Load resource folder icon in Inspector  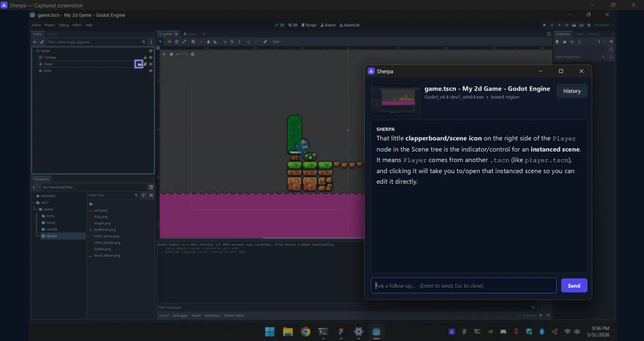click(565, 41)
